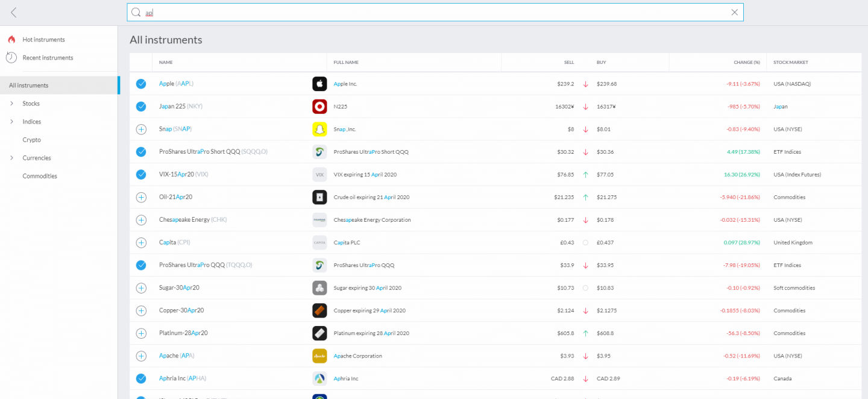Image resolution: width=868 pixels, height=399 pixels.
Task: Open the Crypto category
Action: pyautogui.click(x=31, y=140)
